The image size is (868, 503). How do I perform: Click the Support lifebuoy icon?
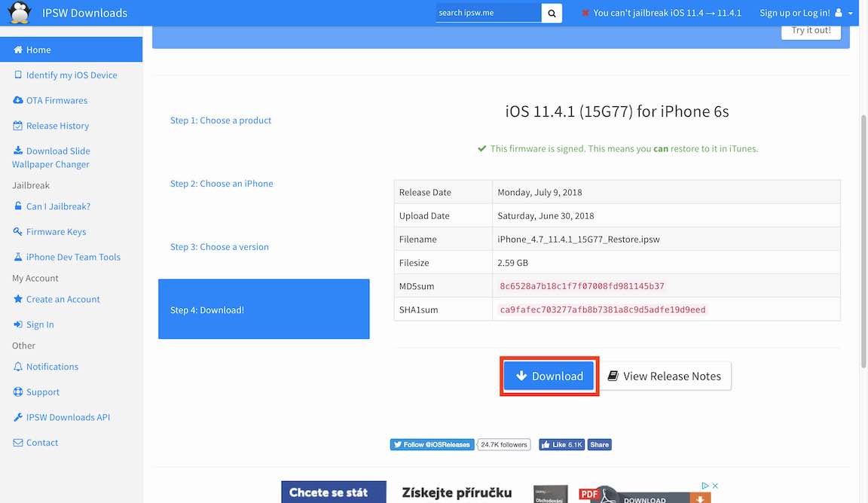pyautogui.click(x=18, y=392)
